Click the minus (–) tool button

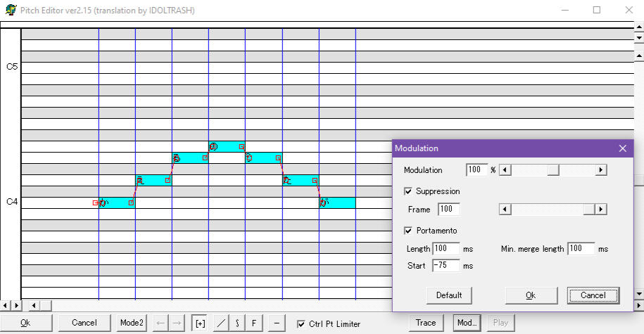pyautogui.click(x=277, y=323)
